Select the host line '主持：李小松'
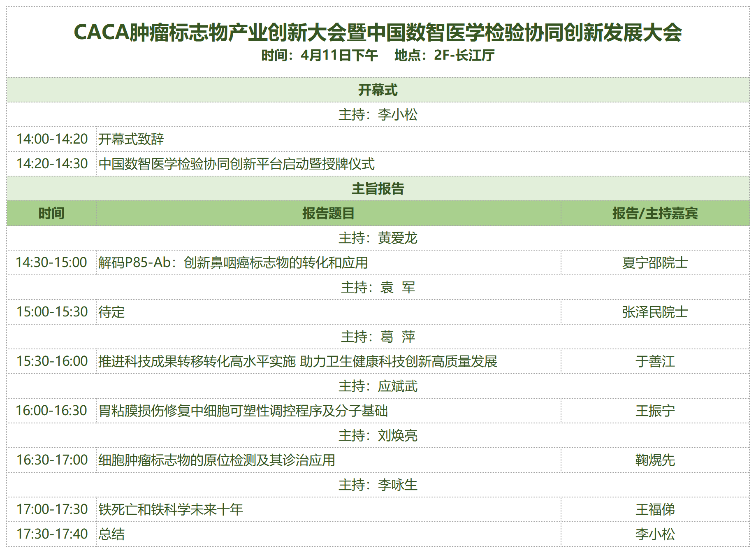The image size is (756, 553). pyautogui.click(x=378, y=114)
